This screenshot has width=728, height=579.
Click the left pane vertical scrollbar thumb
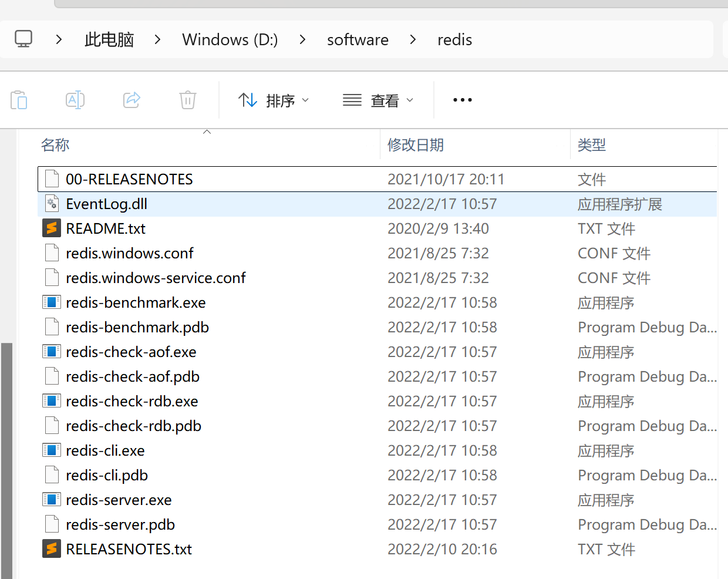coord(7,460)
